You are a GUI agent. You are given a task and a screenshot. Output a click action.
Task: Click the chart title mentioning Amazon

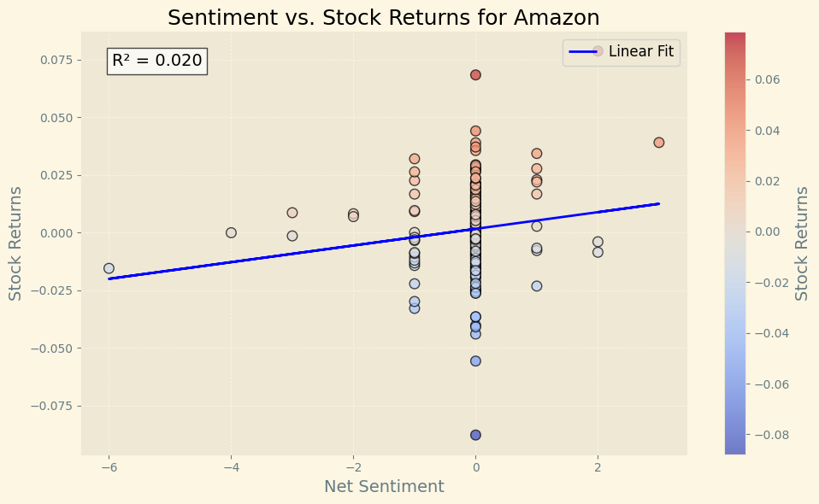pyautogui.click(x=384, y=18)
